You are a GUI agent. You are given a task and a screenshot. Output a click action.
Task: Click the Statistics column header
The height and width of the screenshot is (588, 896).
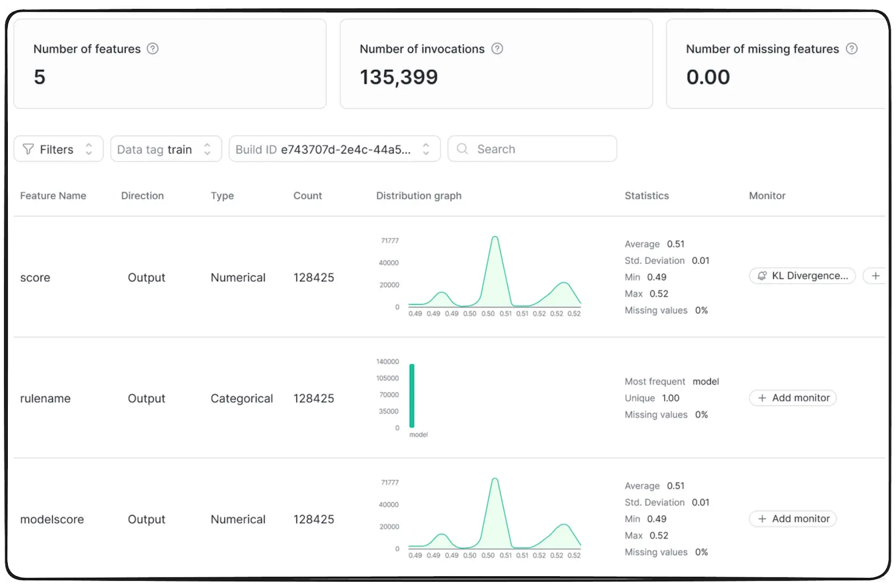(646, 195)
